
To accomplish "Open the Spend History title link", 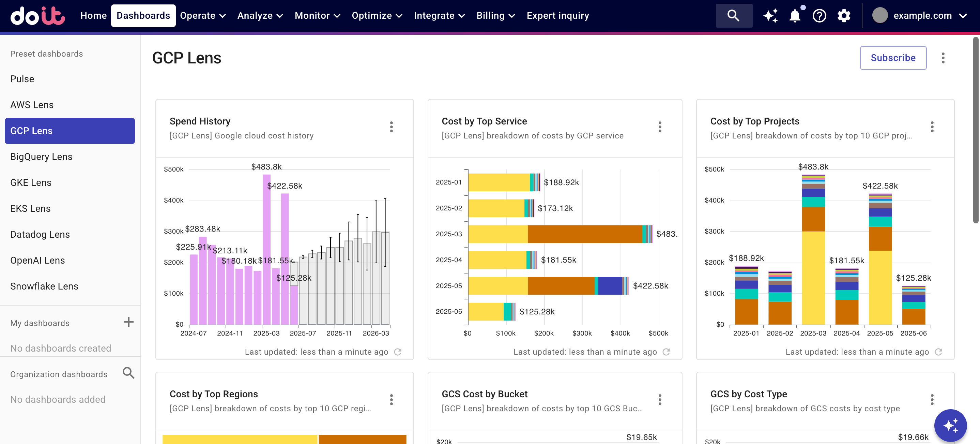I will (x=200, y=121).
